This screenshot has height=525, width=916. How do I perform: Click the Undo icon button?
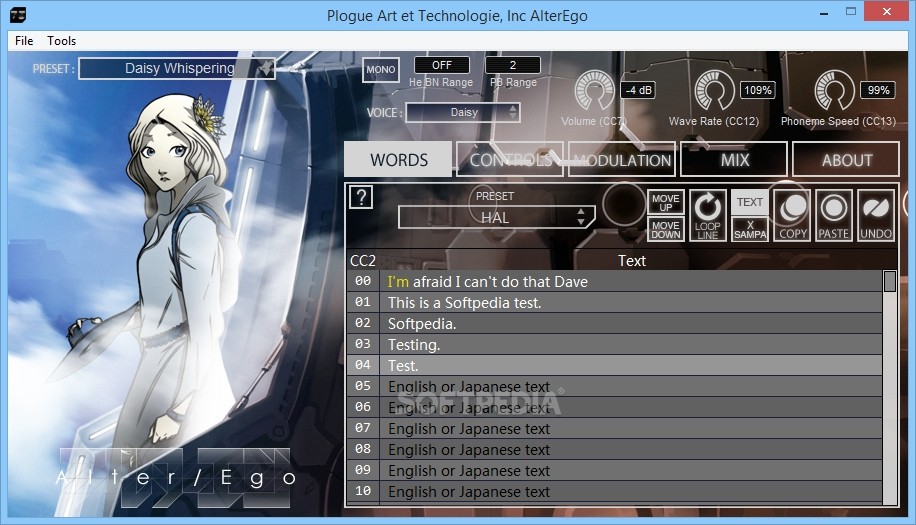point(876,215)
